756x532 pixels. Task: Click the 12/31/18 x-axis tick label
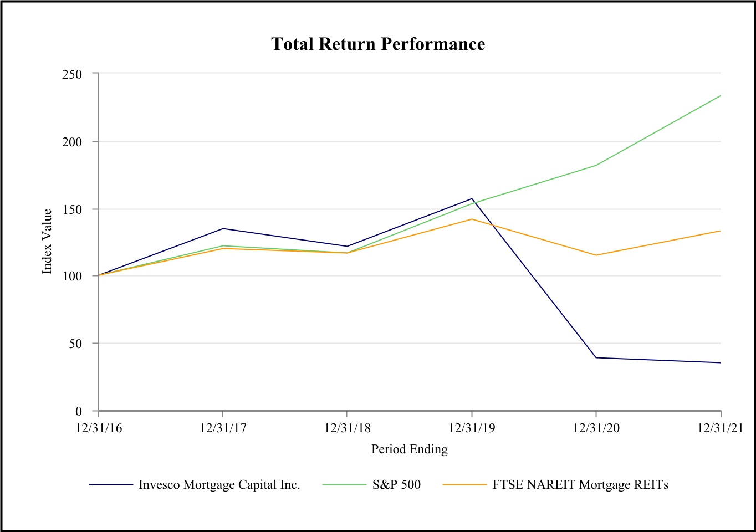point(348,428)
